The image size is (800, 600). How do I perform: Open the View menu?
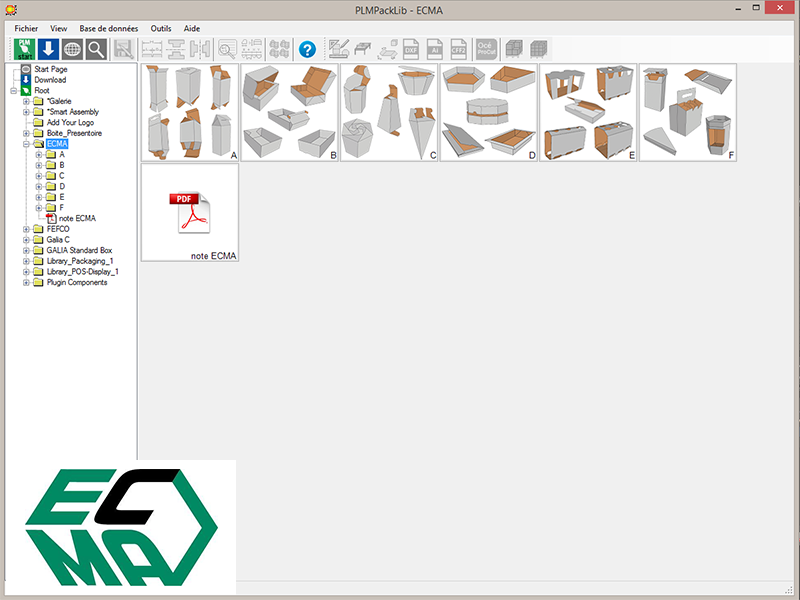[x=59, y=29]
